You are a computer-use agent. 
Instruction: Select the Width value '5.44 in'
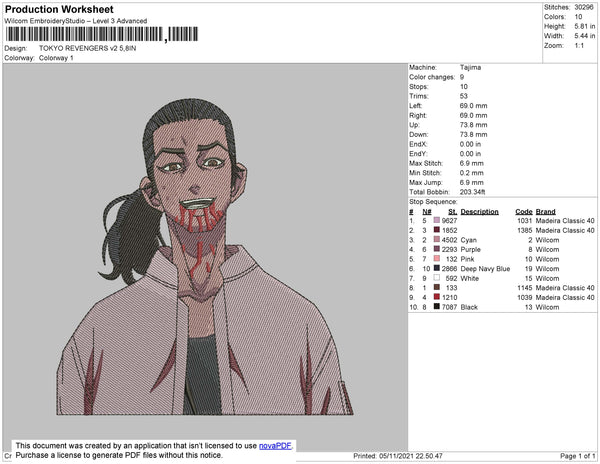pos(585,36)
